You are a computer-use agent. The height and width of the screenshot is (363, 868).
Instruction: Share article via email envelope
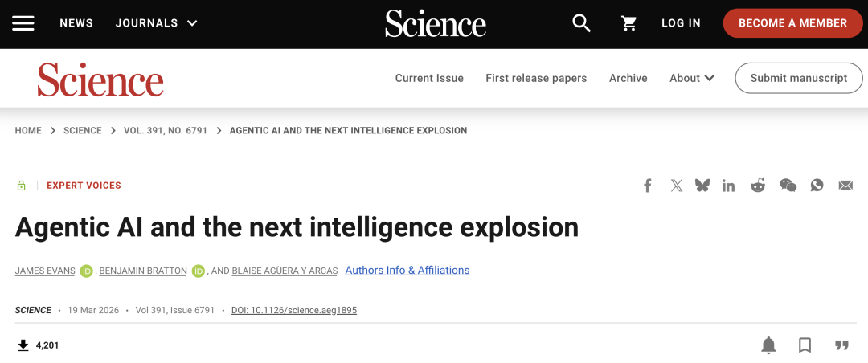[x=845, y=186]
